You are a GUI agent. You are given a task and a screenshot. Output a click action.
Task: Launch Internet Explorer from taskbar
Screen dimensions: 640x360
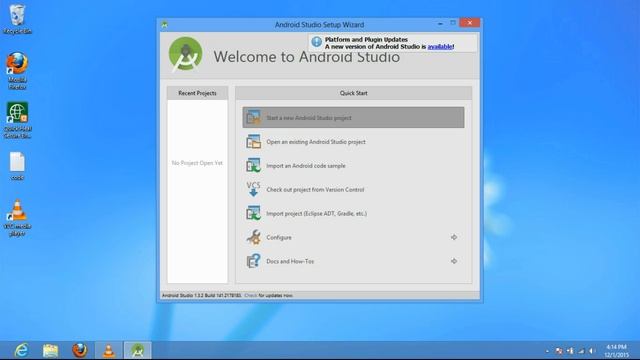21,350
